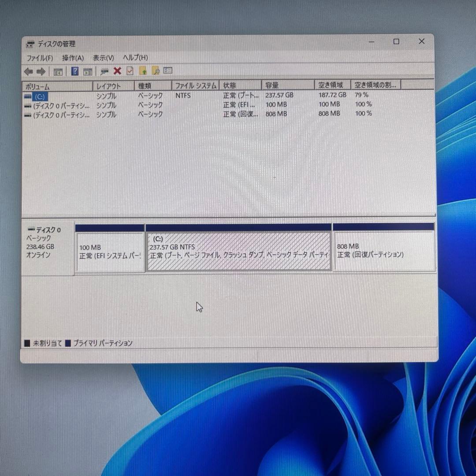Click the Forward navigation arrow
Viewport: 476px width, 476px height.
41,71
